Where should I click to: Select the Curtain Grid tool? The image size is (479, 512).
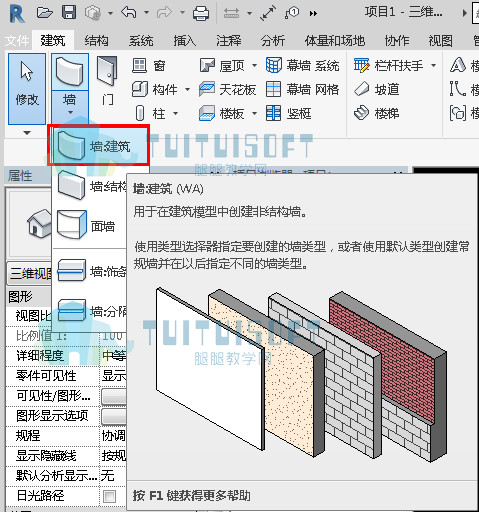pos(303,89)
